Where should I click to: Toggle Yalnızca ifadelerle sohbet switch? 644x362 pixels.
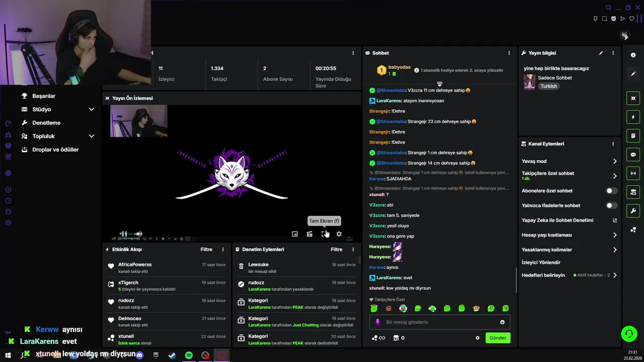(611, 206)
